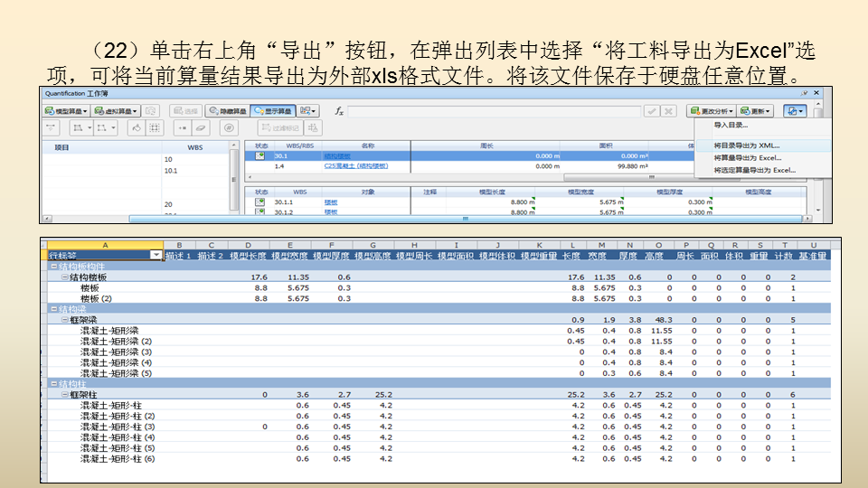Choose 导入目录... from export menu

731,125
